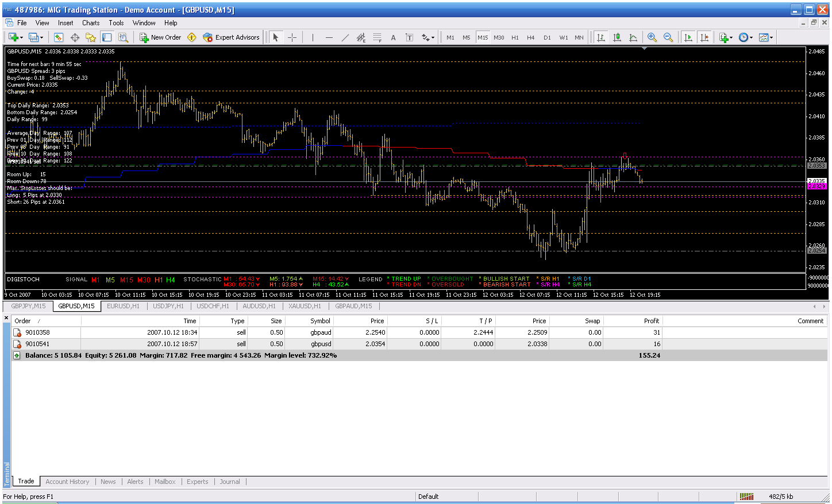Click the New Order button

point(160,37)
